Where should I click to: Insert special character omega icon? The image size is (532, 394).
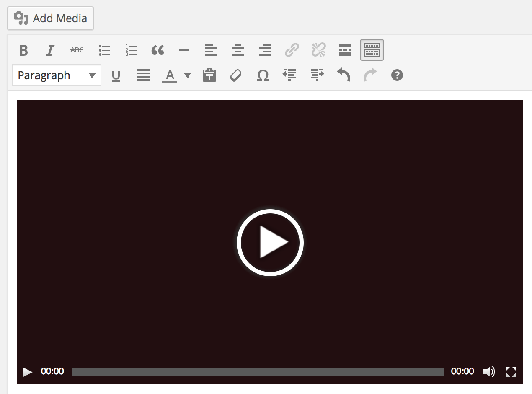(263, 75)
